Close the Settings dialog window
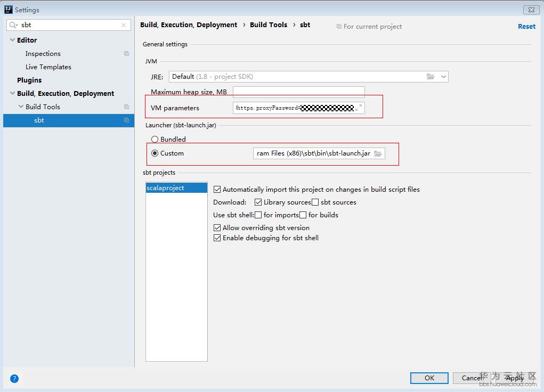544x392 pixels. [x=531, y=10]
